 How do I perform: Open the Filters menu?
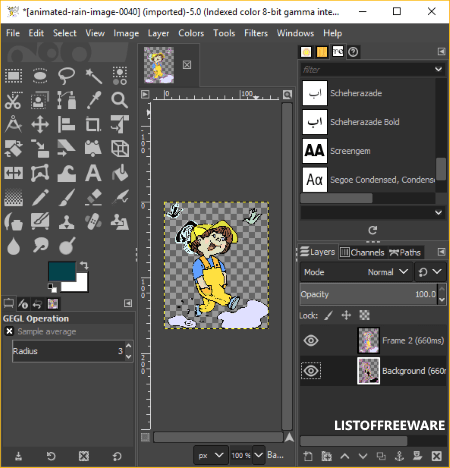256,33
